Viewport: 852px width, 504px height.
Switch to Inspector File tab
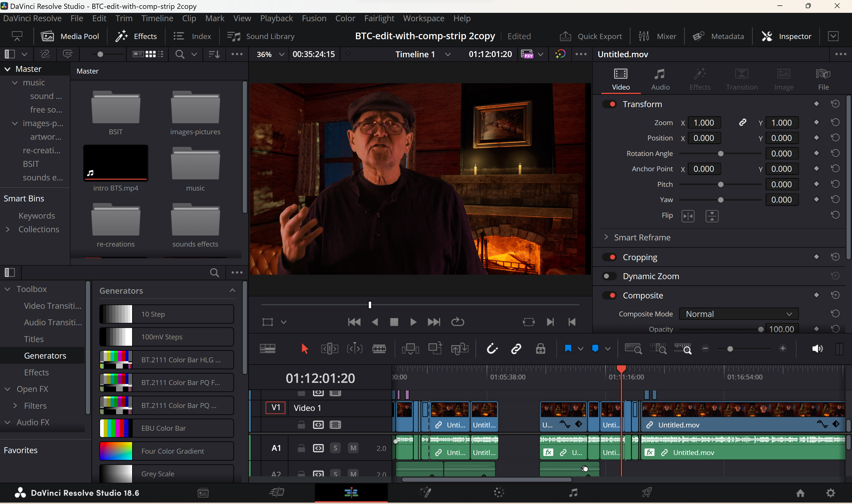pyautogui.click(x=823, y=80)
